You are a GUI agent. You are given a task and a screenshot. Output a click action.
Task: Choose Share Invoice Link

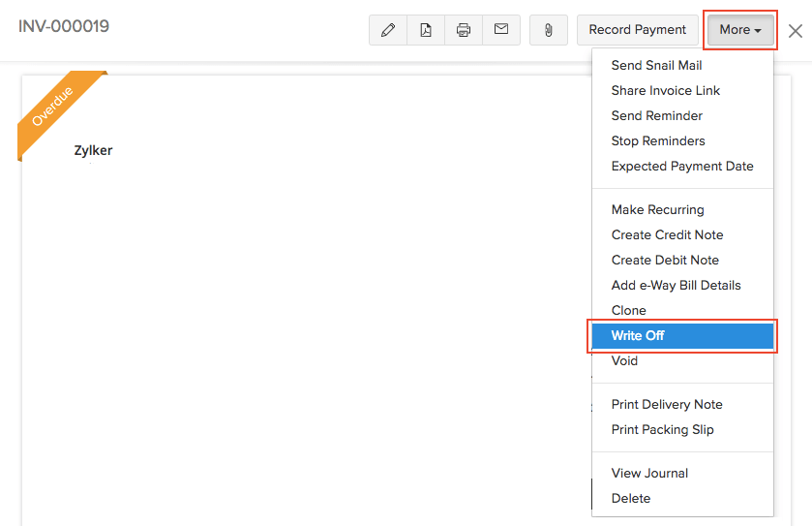point(682,91)
